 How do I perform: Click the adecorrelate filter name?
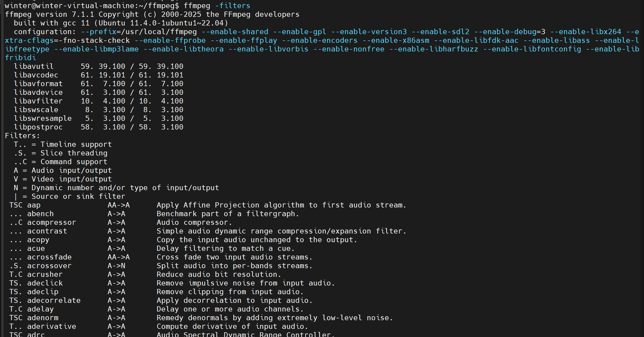(x=54, y=300)
